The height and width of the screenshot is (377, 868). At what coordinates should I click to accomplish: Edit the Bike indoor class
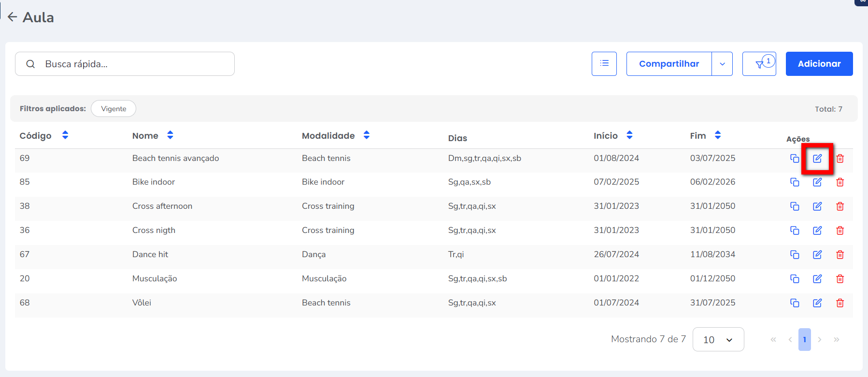[817, 182]
